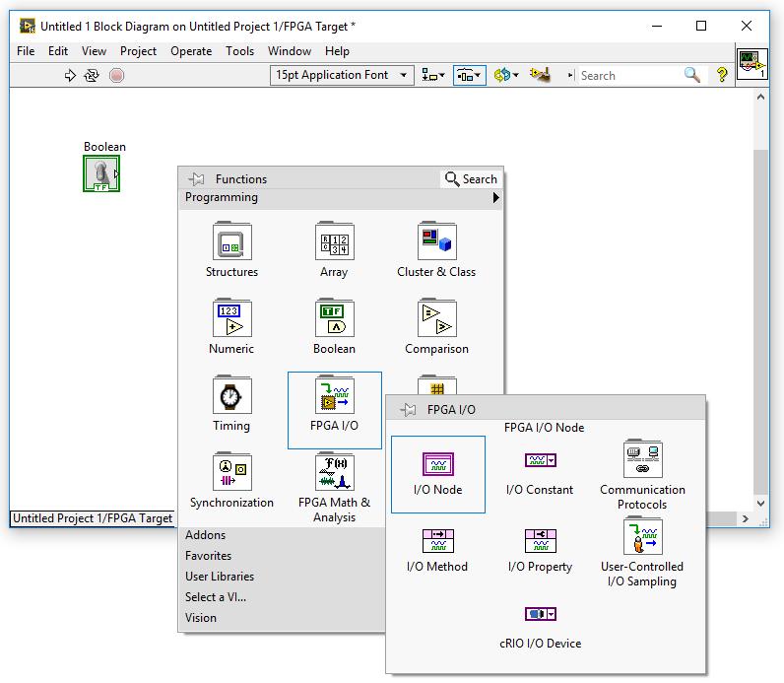Click the Clean Up Diagram button
784x683 pixels.
[541, 75]
